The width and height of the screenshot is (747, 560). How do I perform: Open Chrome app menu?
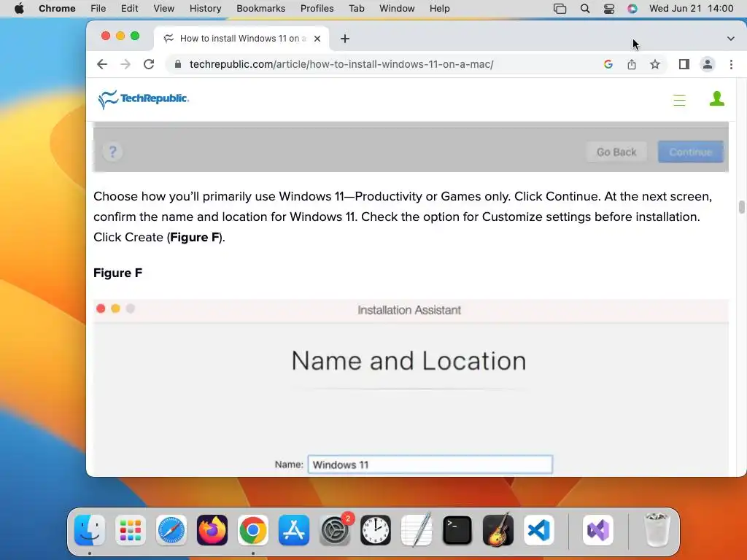(x=57, y=9)
